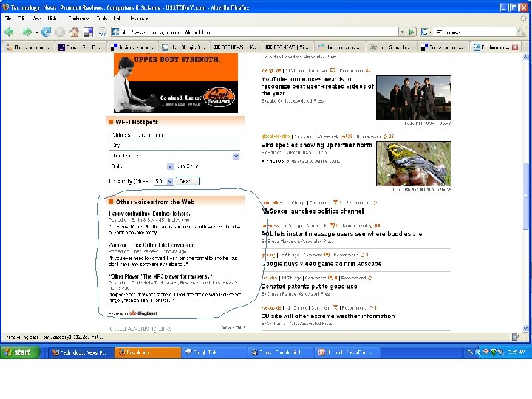Click the TAG toolbar icon
Viewport: 532px width, 399px height.
pos(103,33)
